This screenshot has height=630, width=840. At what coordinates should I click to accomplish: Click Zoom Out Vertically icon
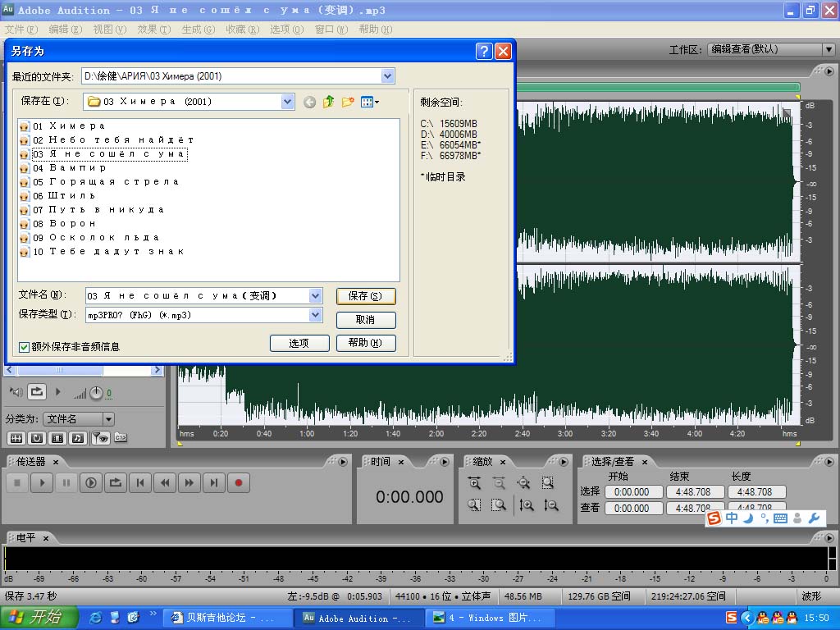click(550, 504)
